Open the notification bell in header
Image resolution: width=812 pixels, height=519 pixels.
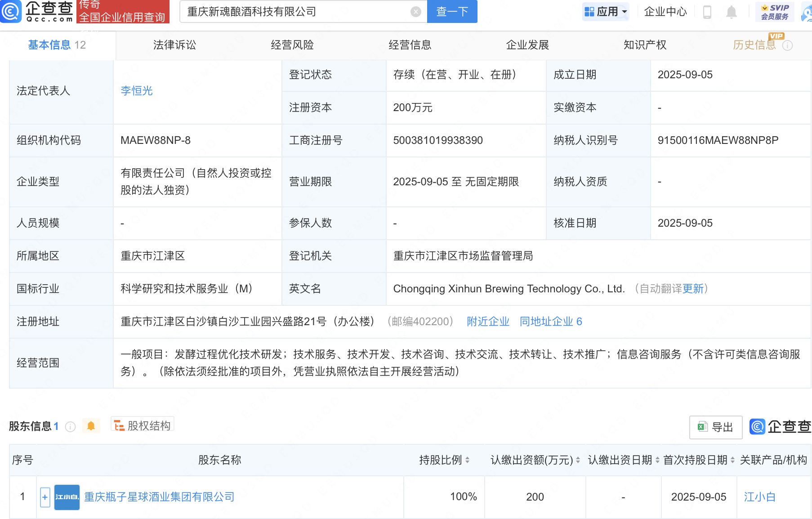click(731, 12)
